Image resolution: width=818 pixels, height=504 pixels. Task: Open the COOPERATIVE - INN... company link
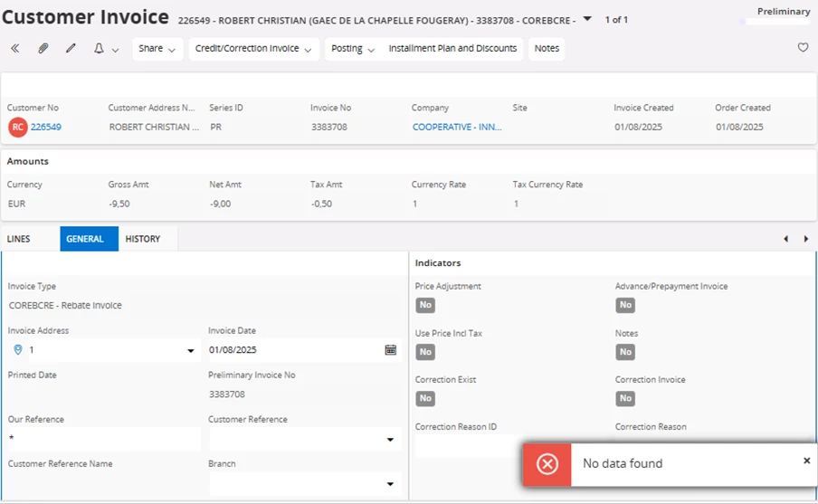click(457, 127)
